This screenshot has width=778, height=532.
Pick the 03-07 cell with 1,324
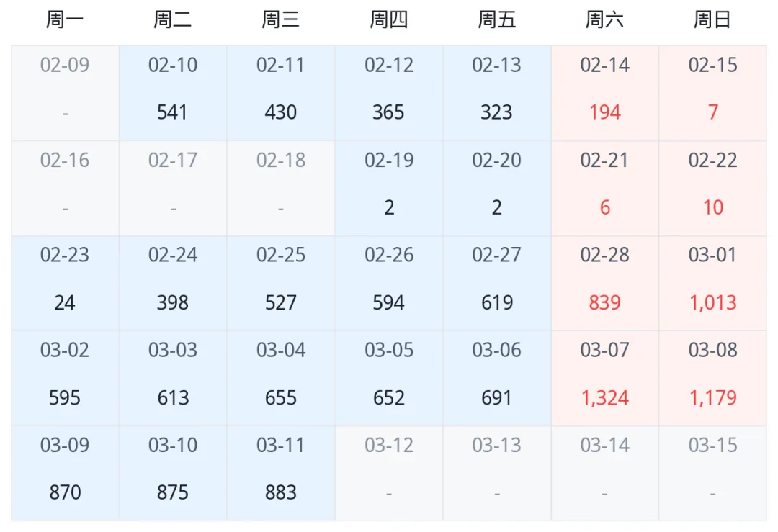click(605, 378)
